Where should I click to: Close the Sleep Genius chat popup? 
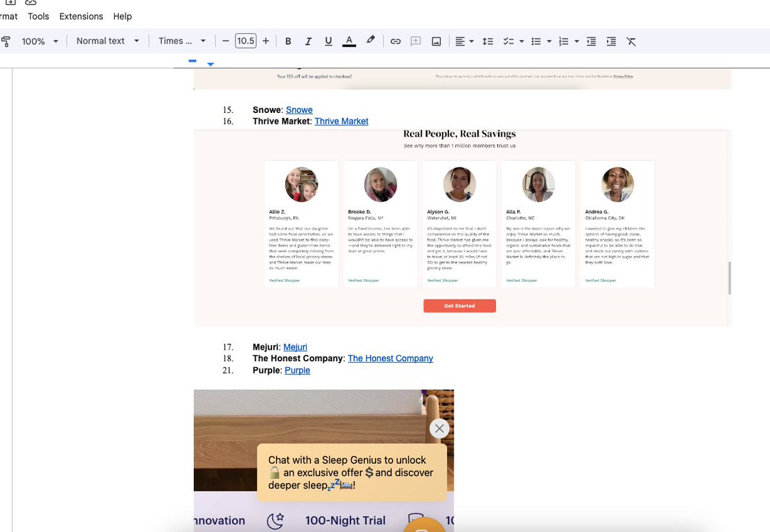point(440,429)
